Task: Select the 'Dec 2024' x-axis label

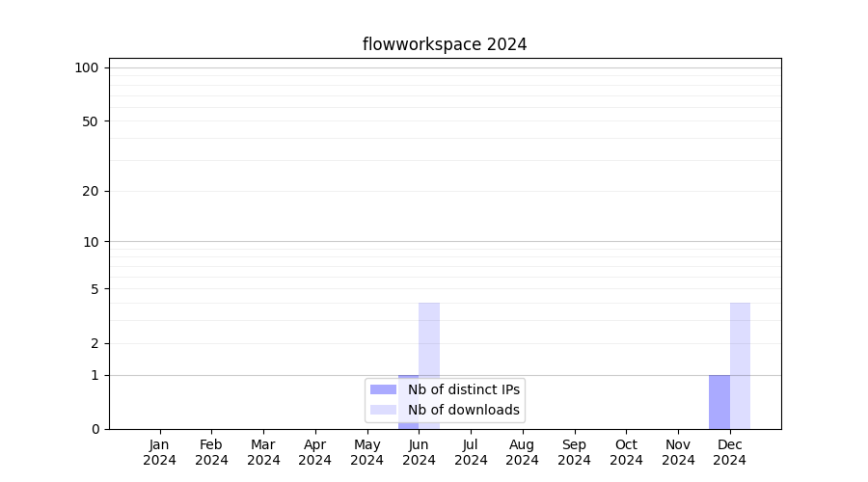Action: 729,452
